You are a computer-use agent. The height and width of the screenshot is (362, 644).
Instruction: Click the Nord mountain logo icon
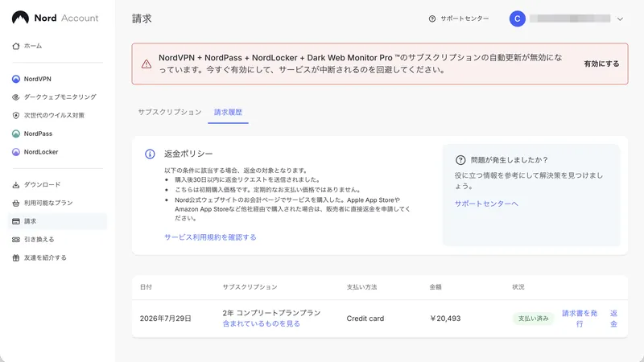pyautogui.click(x=20, y=18)
